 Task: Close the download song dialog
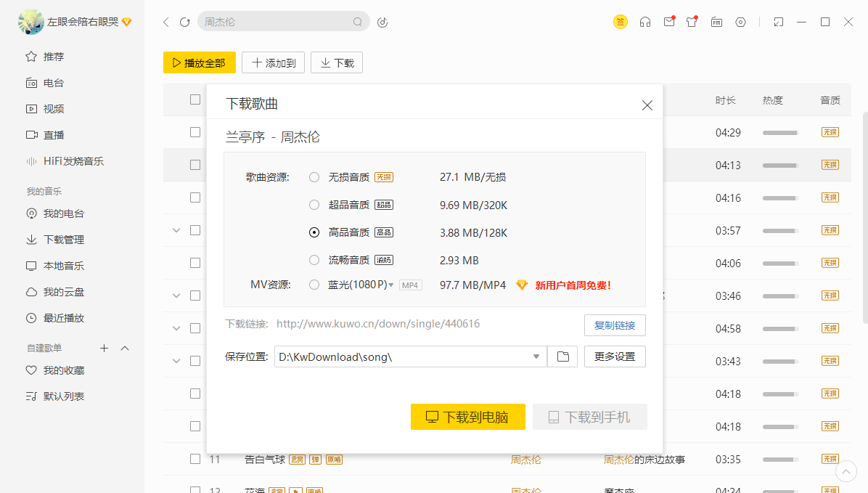(x=647, y=105)
